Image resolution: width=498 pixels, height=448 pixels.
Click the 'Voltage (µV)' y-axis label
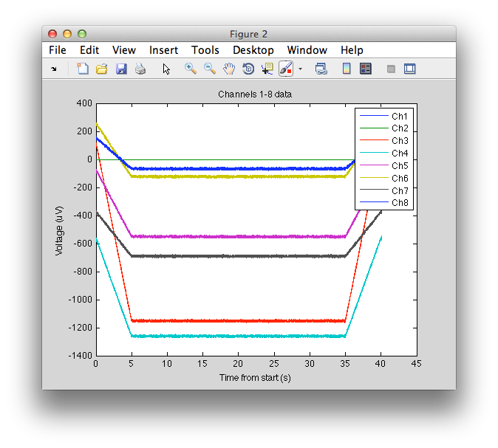tap(59, 231)
